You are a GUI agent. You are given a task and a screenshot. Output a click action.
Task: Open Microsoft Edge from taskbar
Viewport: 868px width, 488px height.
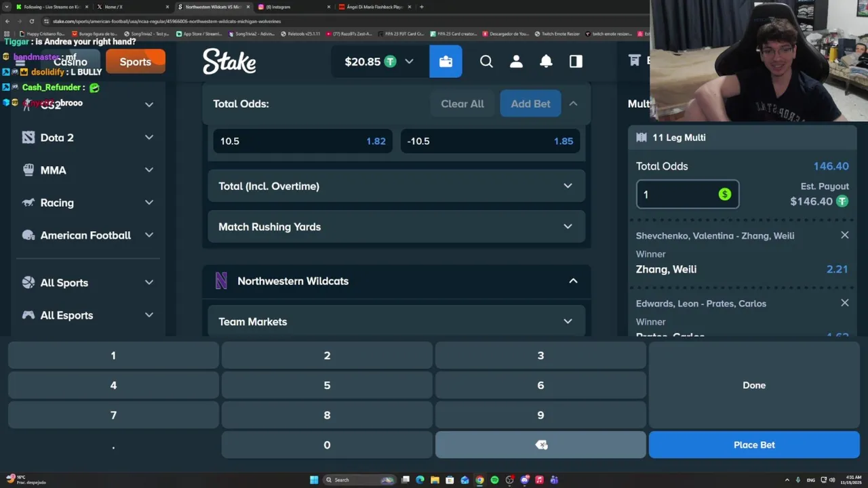(420, 480)
